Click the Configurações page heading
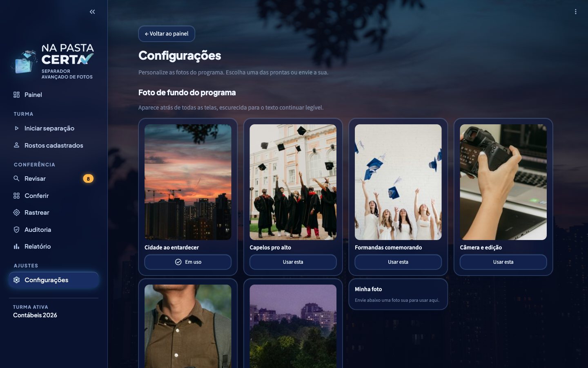Image resolution: width=588 pixels, height=368 pixels. pyautogui.click(x=180, y=56)
